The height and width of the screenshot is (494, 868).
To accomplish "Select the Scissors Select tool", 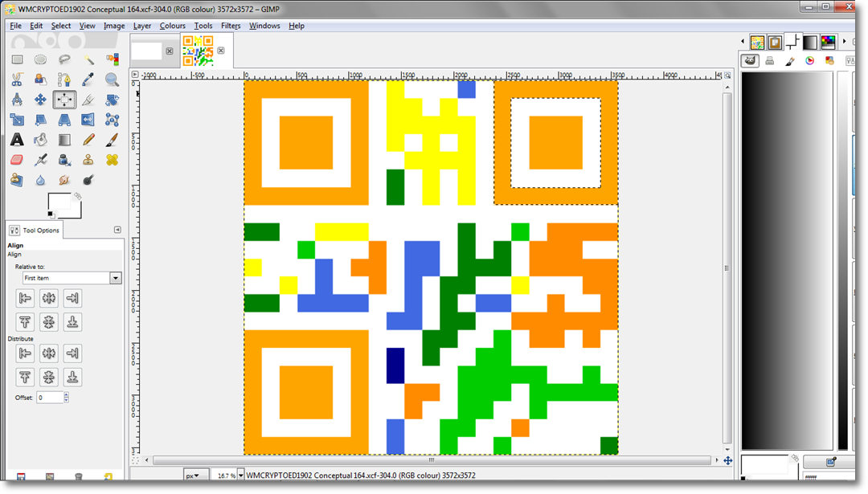I will tap(17, 80).
